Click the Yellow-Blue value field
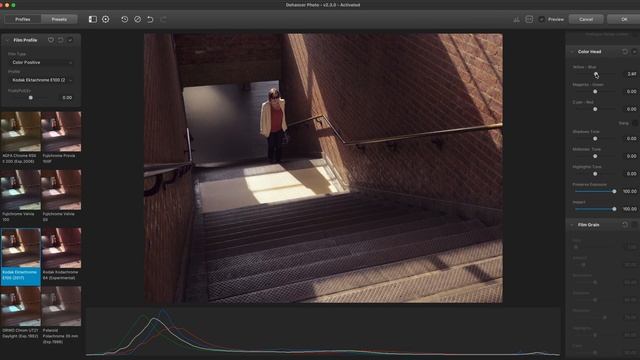 coord(631,74)
